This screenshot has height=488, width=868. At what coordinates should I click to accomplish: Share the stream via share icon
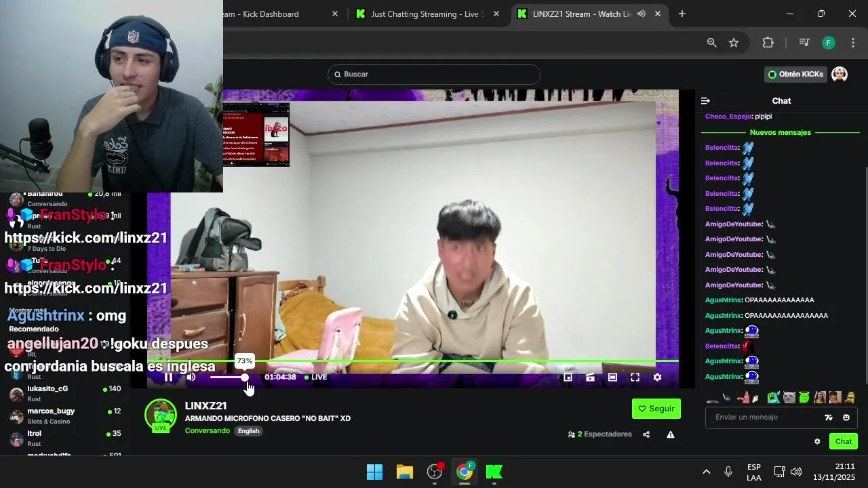pyautogui.click(x=646, y=434)
